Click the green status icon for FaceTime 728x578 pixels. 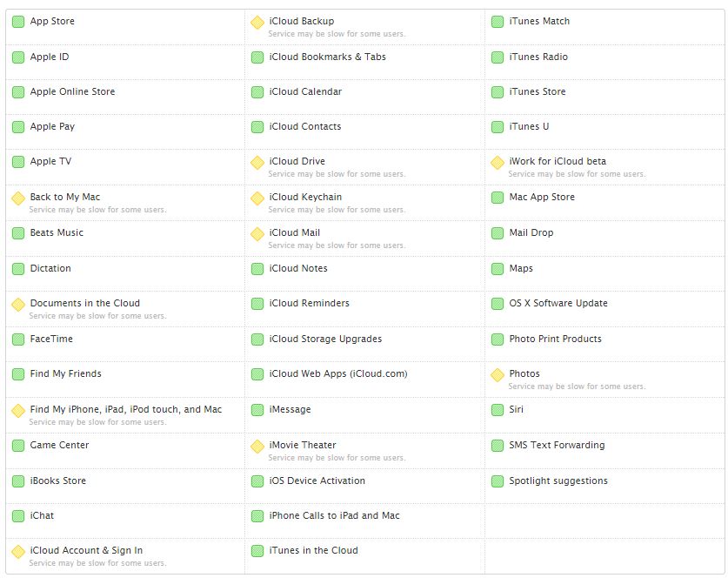(x=18, y=339)
